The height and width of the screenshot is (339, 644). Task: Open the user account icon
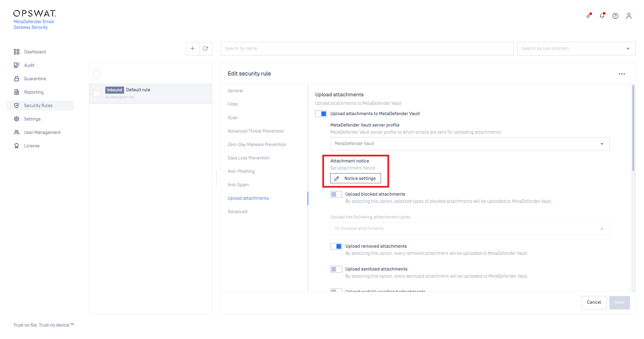[629, 16]
